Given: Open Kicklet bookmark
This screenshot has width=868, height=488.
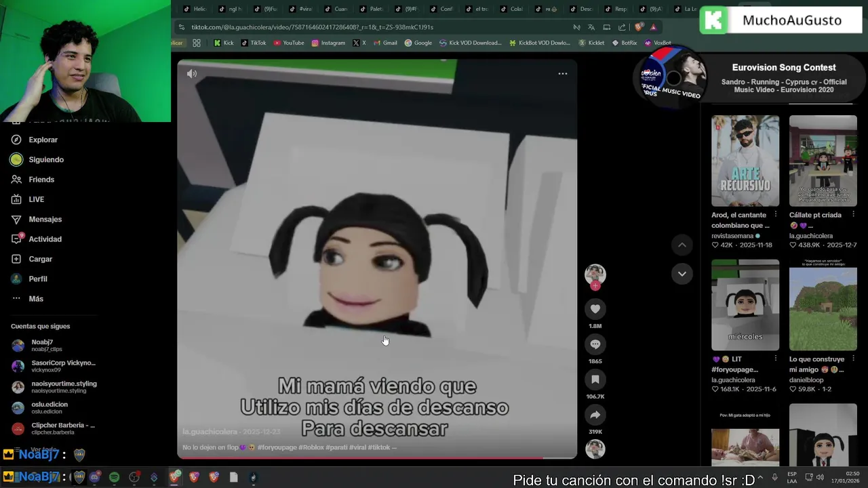Looking at the screenshot, I should coord(591,43).
